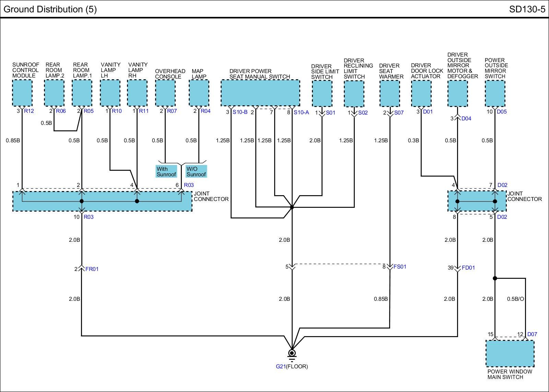549x392 pixels.
Task: Select the Driver Door Lock Actuator box
Action: coord(421,93)
